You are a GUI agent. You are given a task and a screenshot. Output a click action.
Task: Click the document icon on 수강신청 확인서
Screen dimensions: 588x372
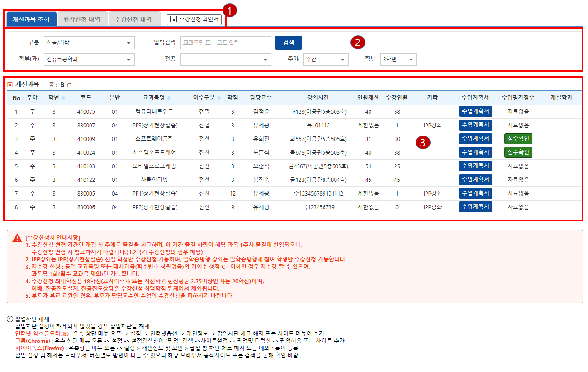[x=173, y=19]
